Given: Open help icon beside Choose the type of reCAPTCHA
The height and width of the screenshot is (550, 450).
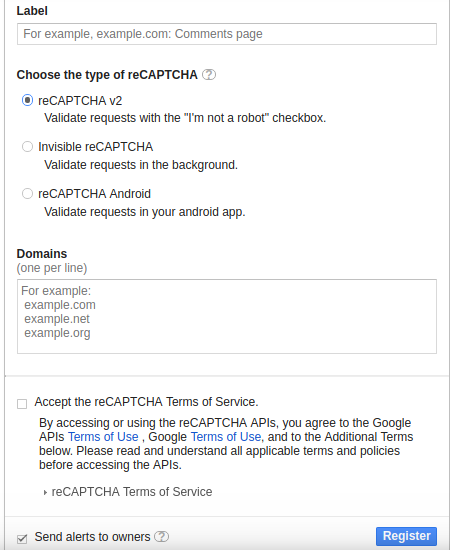Looking at the screenshot, I should coord(209,75).
